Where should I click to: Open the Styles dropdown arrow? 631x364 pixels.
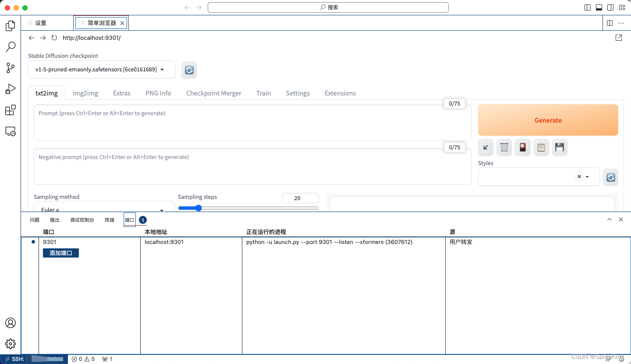coord(587,177)
